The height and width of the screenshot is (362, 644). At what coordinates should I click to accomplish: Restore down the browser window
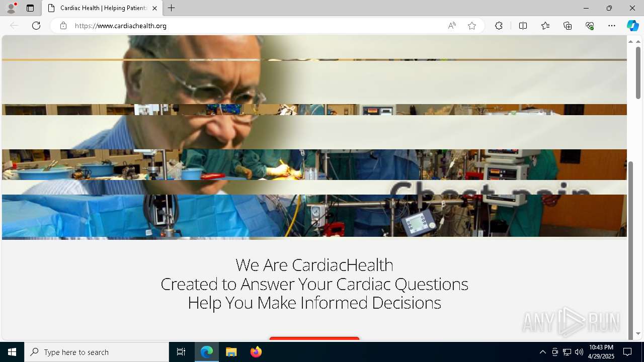pos(609,8)
